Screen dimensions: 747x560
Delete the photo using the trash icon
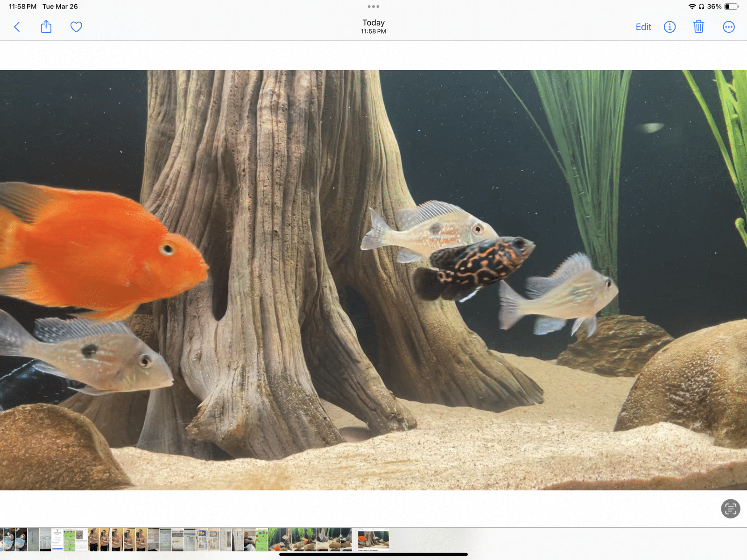[698, 27]
